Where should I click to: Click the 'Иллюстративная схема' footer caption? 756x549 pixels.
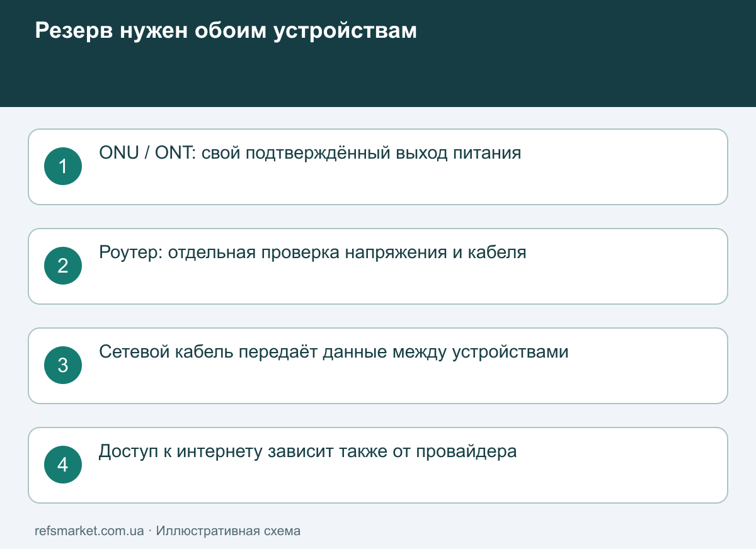[228, 531]
